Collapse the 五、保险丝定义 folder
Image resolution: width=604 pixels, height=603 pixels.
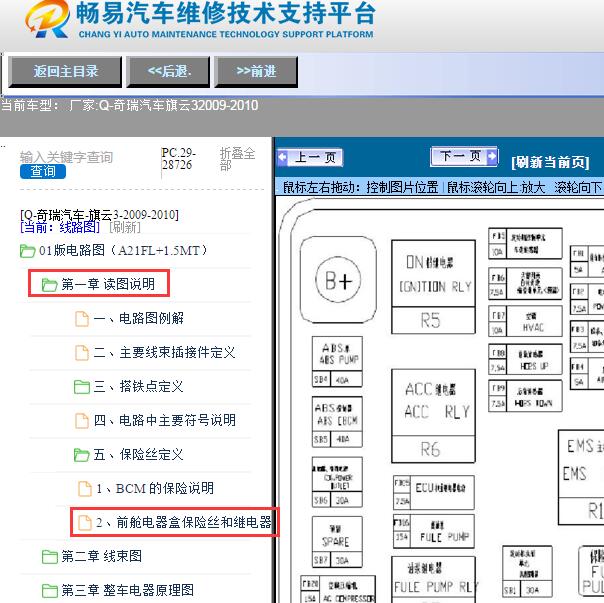coord(139,454)
